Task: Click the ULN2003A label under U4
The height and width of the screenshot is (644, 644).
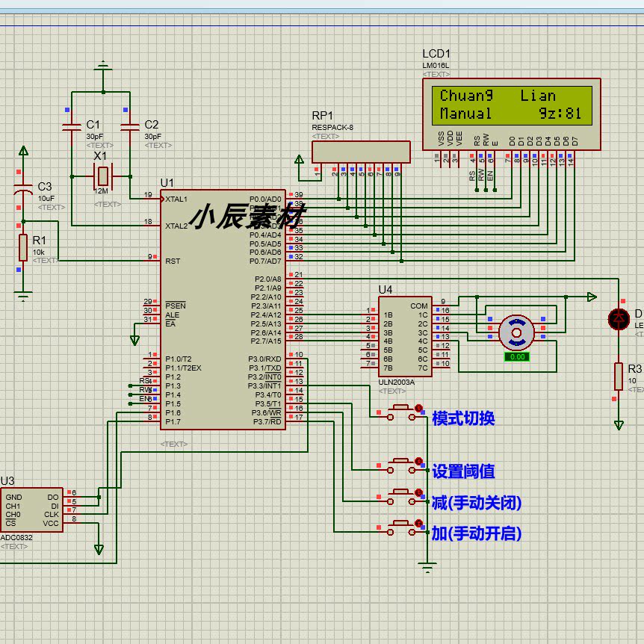Action: [x=397, y=383]
